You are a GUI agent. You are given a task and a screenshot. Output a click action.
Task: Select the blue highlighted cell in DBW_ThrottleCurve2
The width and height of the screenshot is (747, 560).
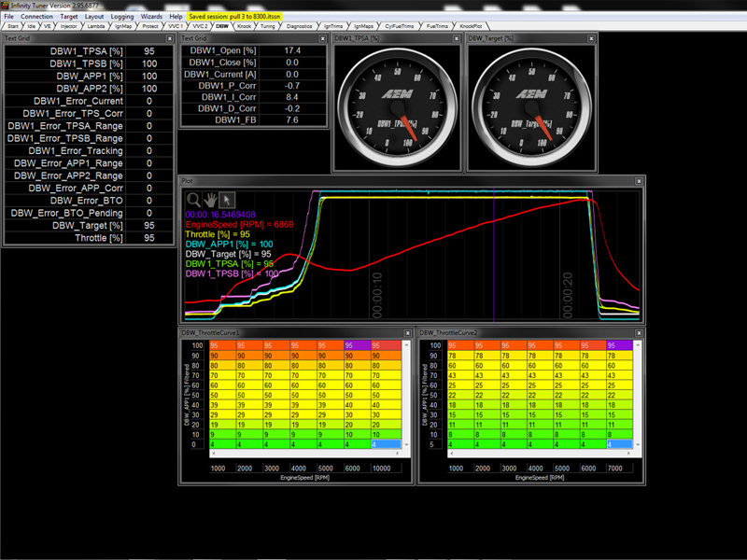(x=619, y=444)
